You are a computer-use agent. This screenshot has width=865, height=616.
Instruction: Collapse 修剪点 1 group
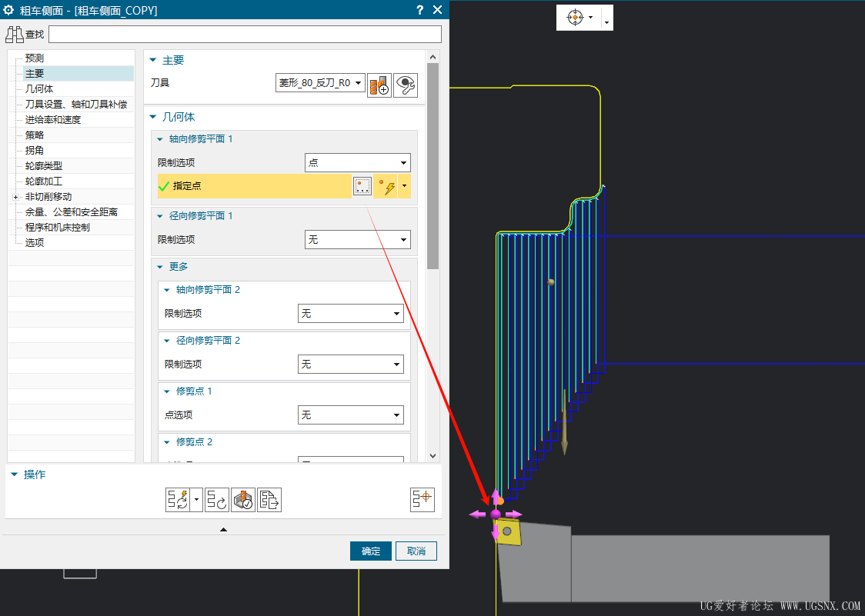(x=167, y=391)
